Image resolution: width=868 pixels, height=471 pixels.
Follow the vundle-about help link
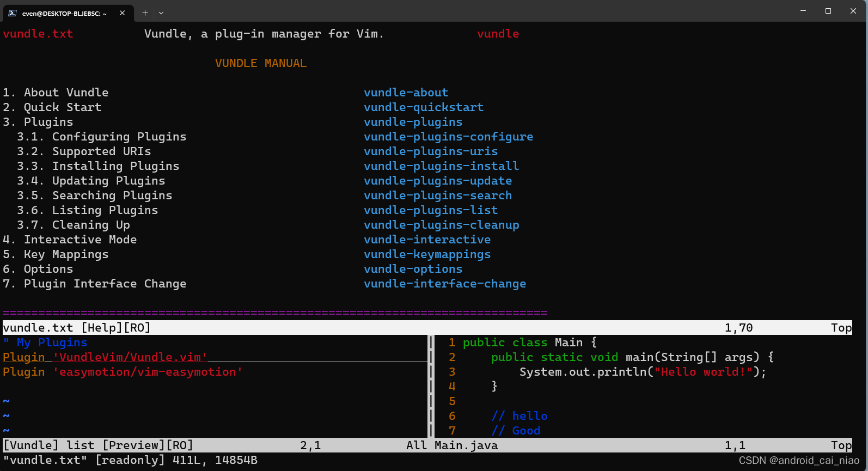pyautogui.click(x=406, y=93)
